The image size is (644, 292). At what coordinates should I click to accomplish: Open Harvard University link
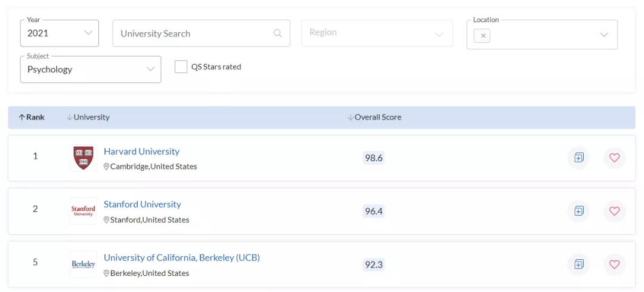tap(141, 152)
